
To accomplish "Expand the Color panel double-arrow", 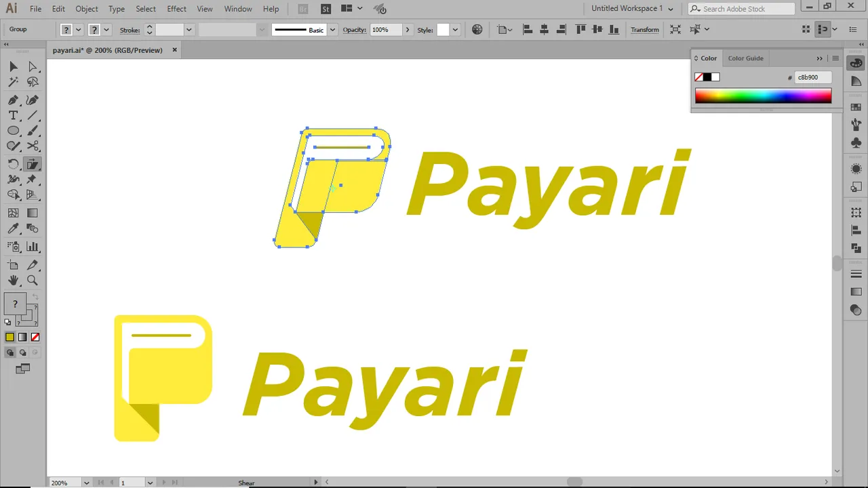I will [819, 58].
